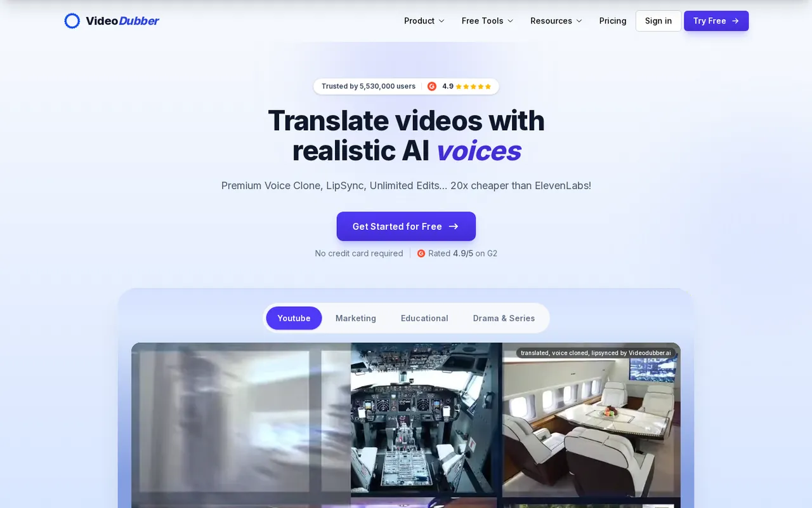Select the Youtube tab
Screen dimensions: 812x508
[x=294, y=318]
